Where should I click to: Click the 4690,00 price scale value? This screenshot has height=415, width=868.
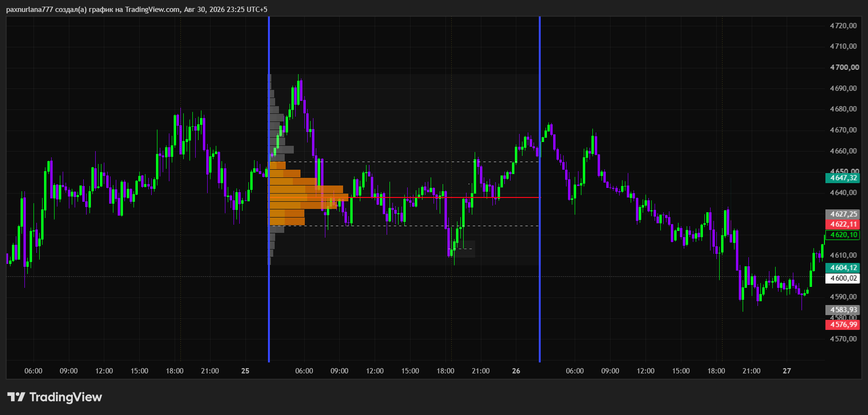click(843, 88)
